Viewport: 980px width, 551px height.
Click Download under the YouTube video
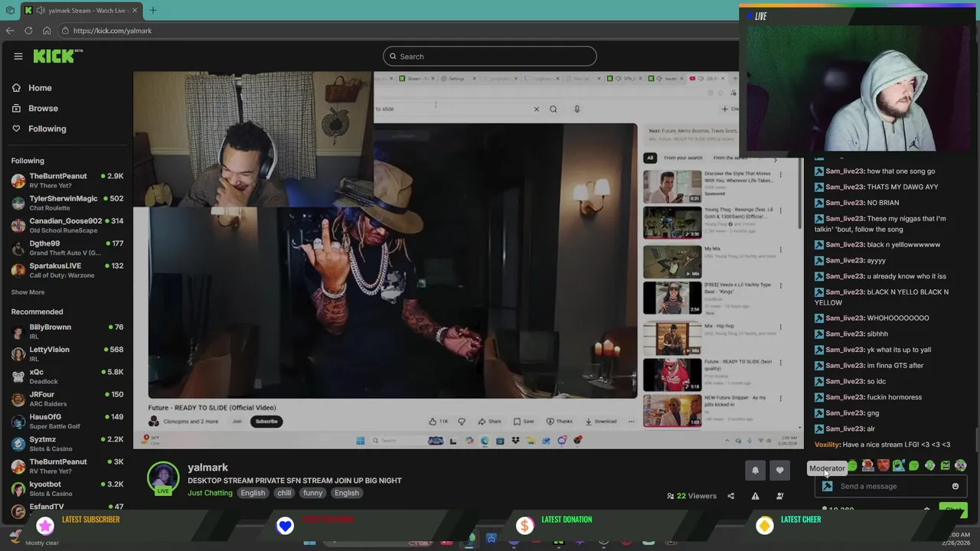pos(600,421)
